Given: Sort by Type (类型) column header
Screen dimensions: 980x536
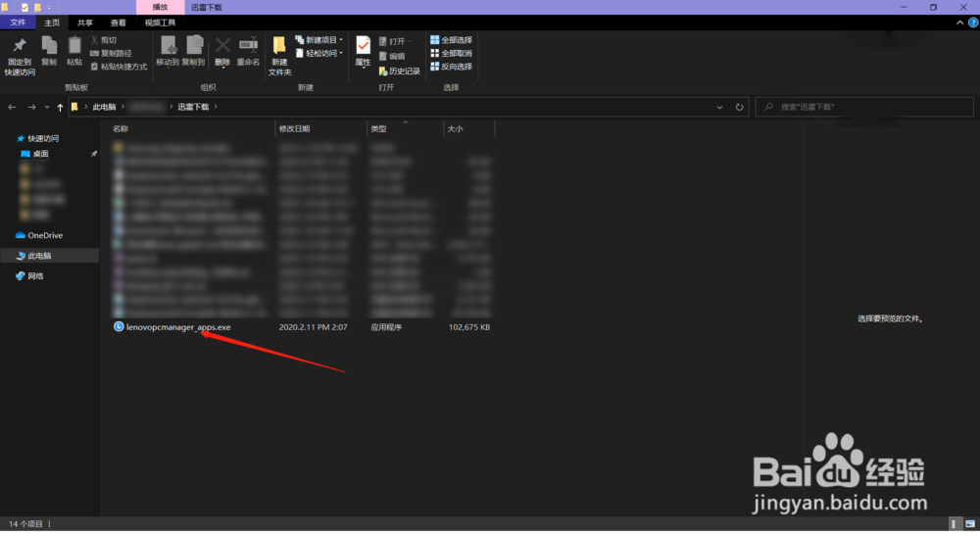Looking at the screenshot, I should coord(405,128).
